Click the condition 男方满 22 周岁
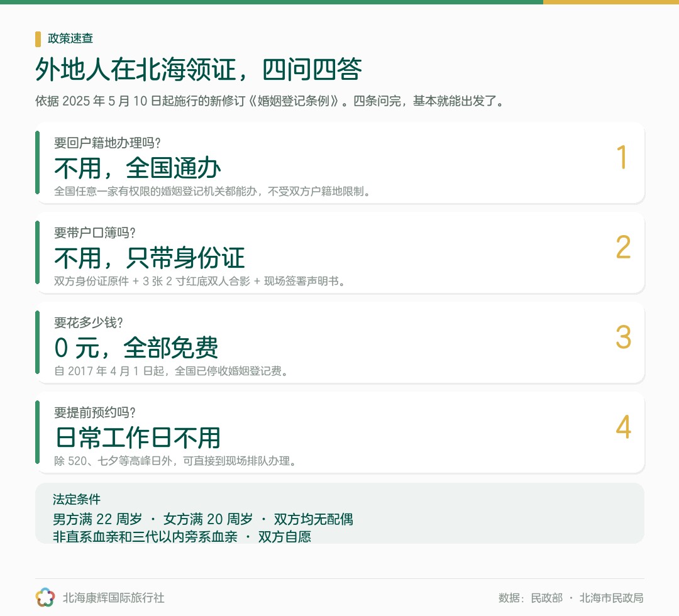679x616 pixels. [97, 519]
